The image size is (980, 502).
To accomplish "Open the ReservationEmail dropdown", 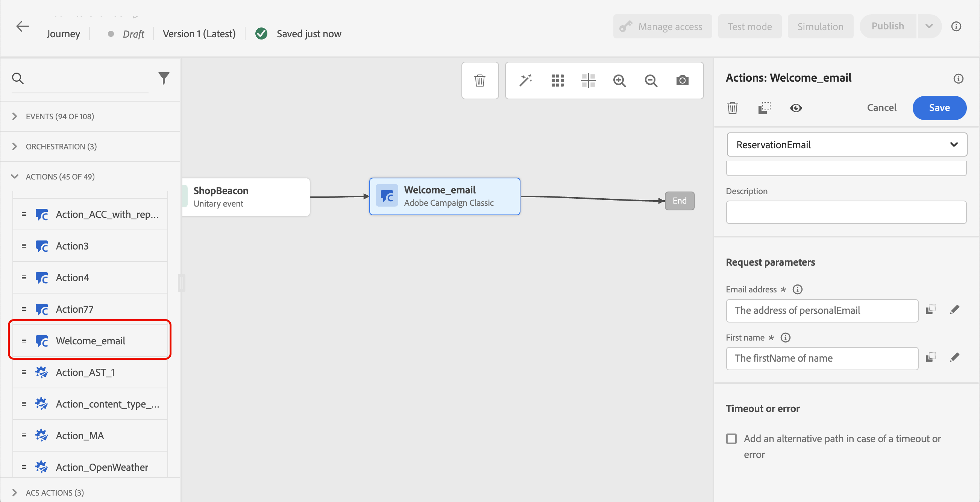I will point(847,145).
